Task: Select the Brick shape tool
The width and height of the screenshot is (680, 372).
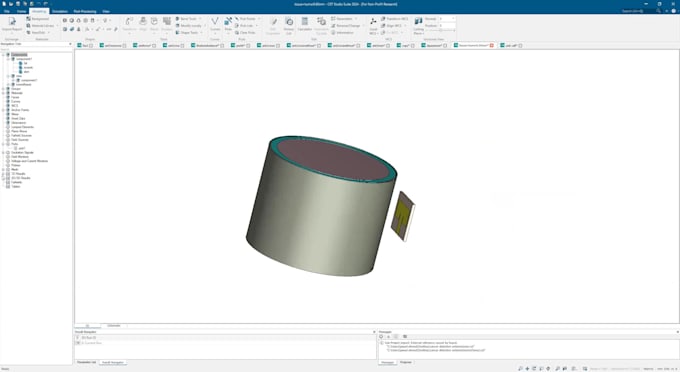Action: click(x=65, y=20)
